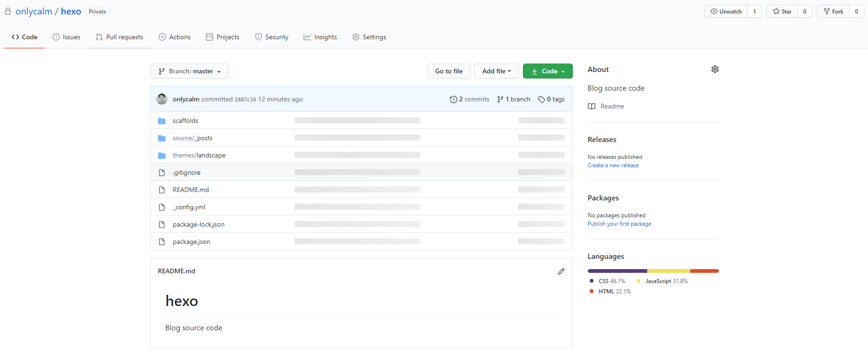Open the hexo repository name link

[x=71, y=11]
